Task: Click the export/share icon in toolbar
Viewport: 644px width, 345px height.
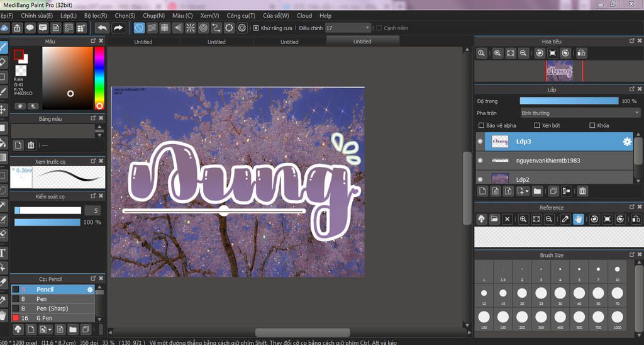Action: (x=17, y=28)
